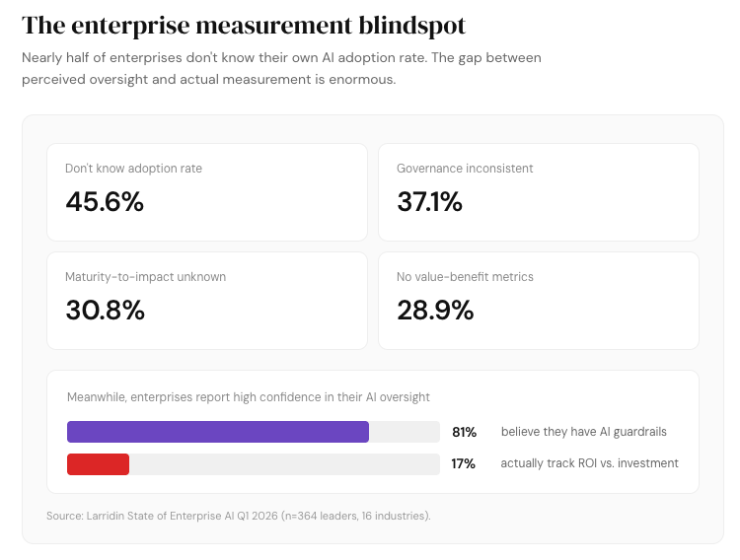Click the Larridin source citation text
Viewport: 740px width, 560px height.
(238, 516)
